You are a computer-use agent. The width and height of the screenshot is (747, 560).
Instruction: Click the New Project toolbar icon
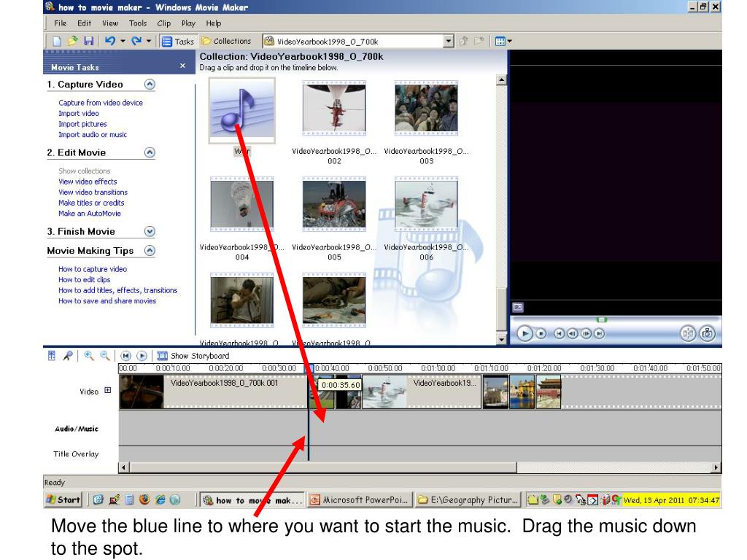pos(57,42)
